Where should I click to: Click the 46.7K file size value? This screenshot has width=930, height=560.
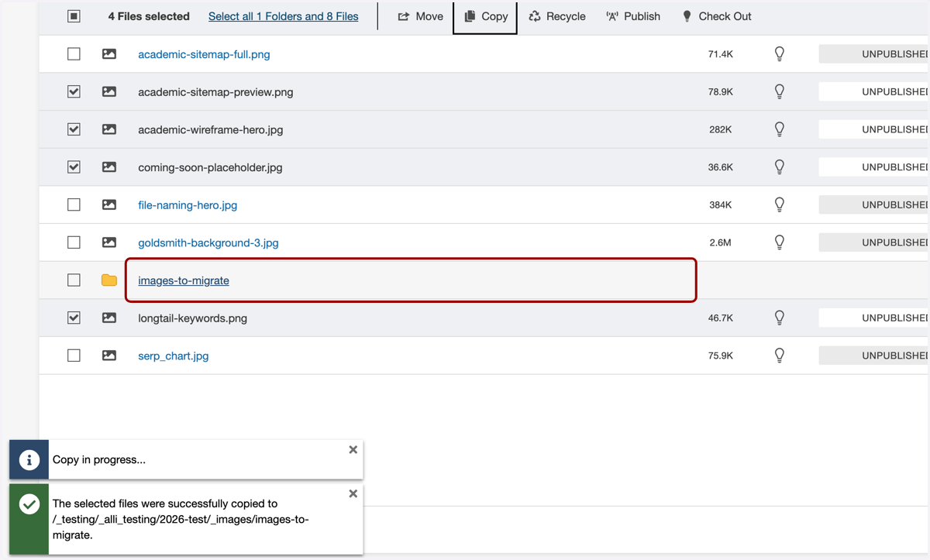[x=721, y=318]
